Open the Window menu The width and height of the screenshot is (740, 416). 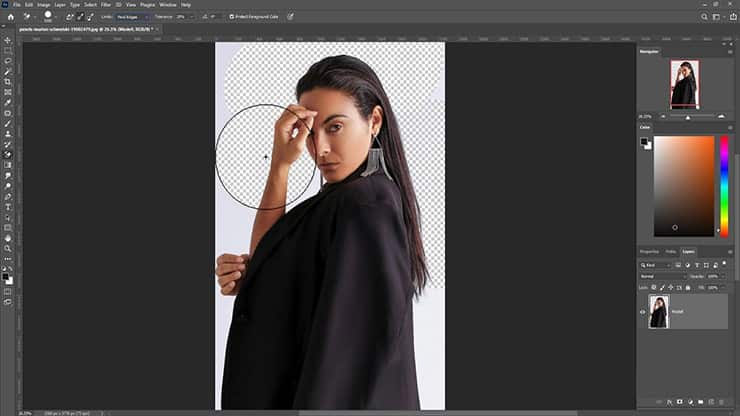167,5
